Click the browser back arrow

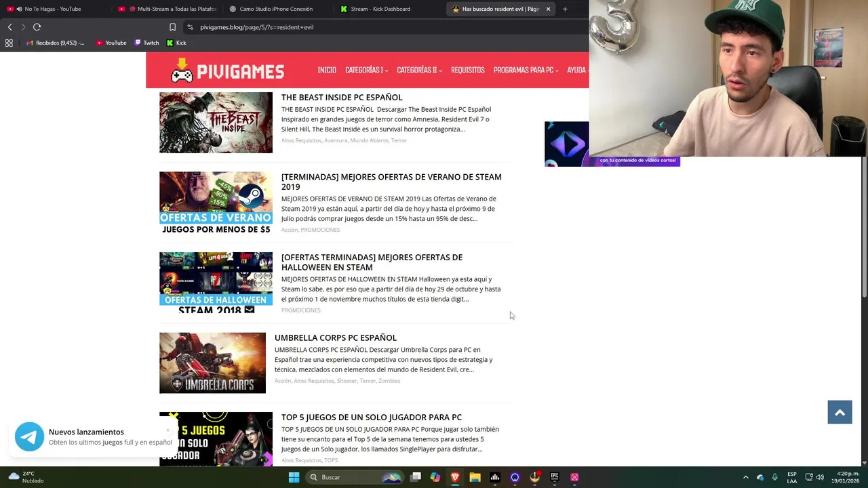pyautogui.click(x=9, y=27)
